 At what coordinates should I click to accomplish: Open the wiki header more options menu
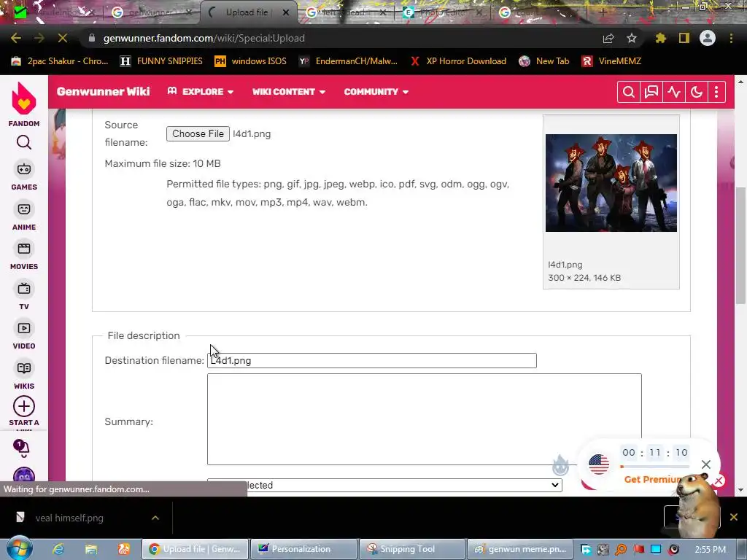tap(716, 92)
